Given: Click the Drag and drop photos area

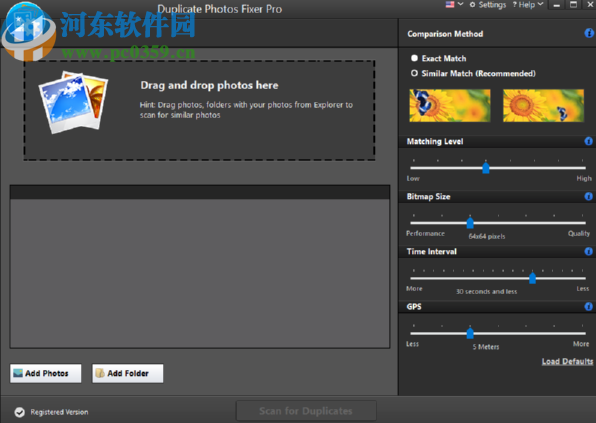Looking at the screenshot, I should pos(200,110).
